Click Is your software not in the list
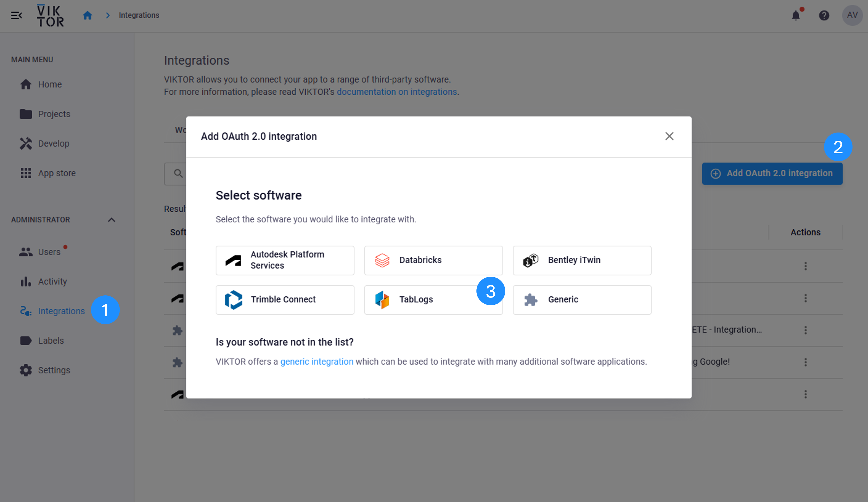868x502 pixels. point(285,342)
